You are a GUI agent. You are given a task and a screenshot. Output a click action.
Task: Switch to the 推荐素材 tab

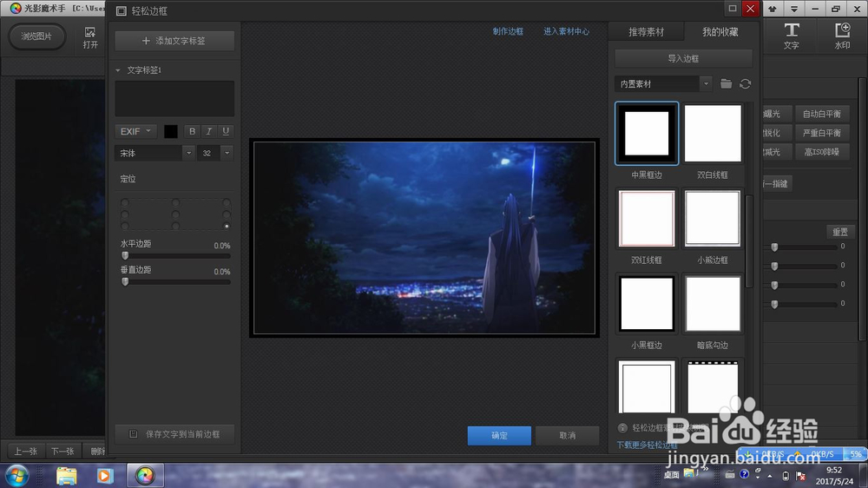click(x=646, y=32)
